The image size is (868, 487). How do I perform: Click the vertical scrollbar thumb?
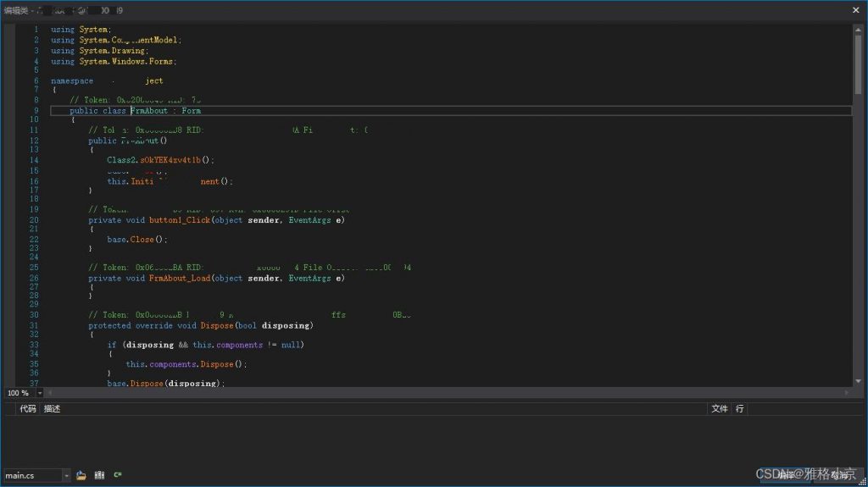pyautogui.click(x=858, y=64)
